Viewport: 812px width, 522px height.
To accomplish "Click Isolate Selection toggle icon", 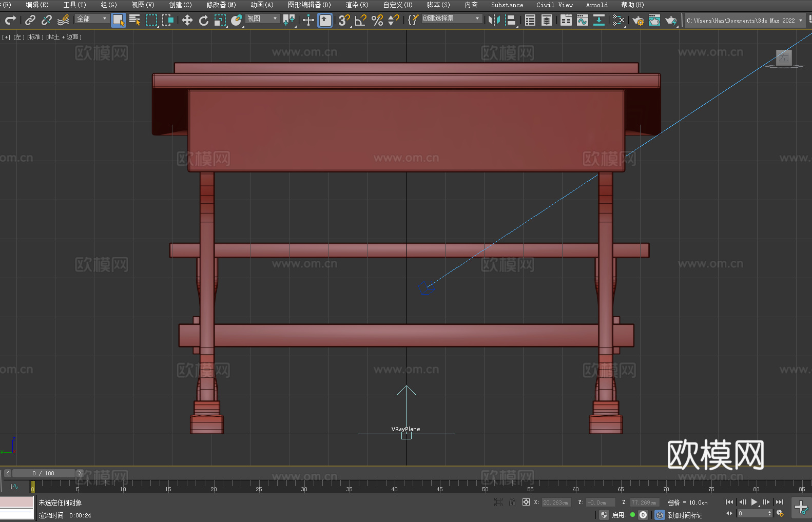I will [498, 502].
